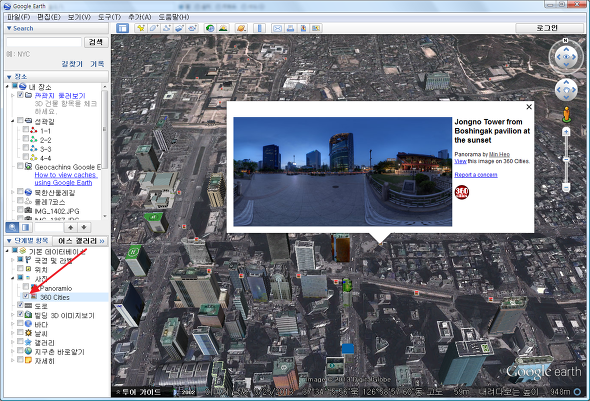The height and width of the screenshot is (401, 590).
Task: Click the zoom slider handle
Action: coord(566,159)
